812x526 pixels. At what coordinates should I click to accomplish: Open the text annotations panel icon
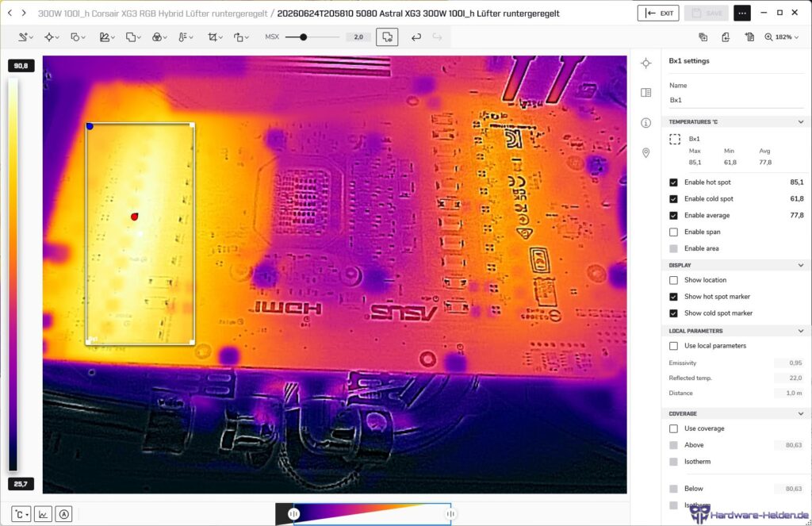pos(645,93)
